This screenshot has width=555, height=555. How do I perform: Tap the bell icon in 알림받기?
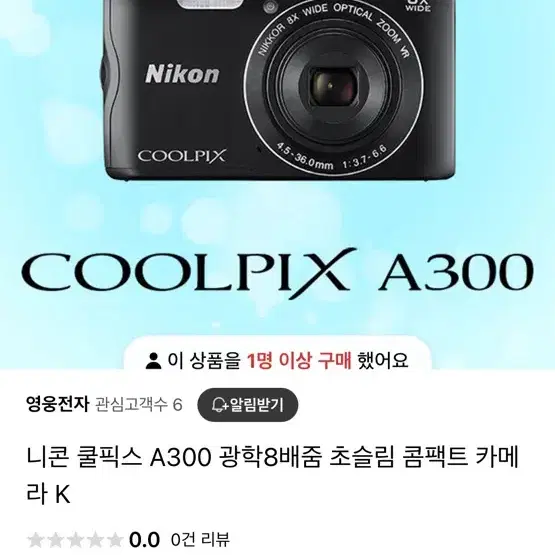[x=220, y=405]
